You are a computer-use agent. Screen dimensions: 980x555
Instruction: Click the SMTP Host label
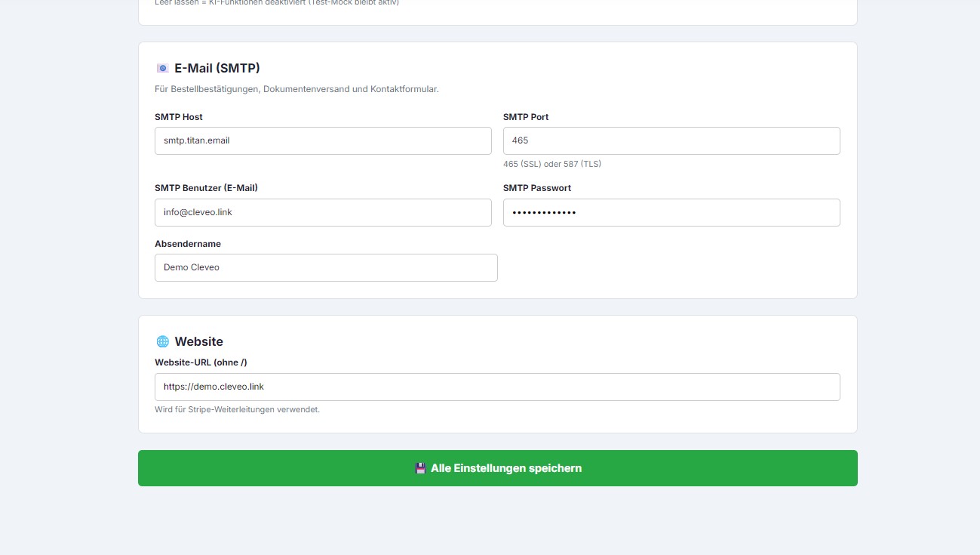click(x=179, y=117)
